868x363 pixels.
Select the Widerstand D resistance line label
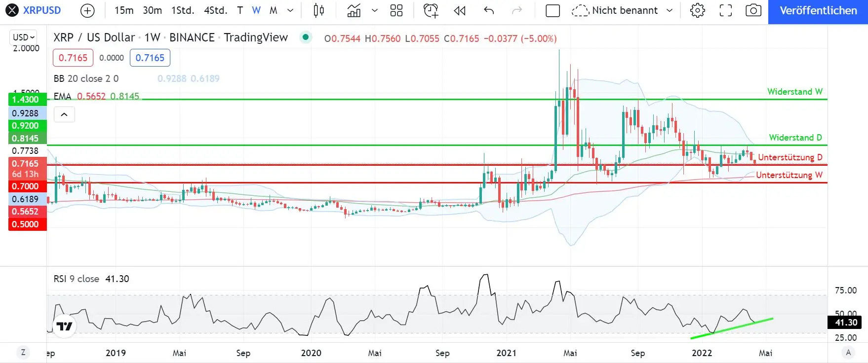coord(795,138)
